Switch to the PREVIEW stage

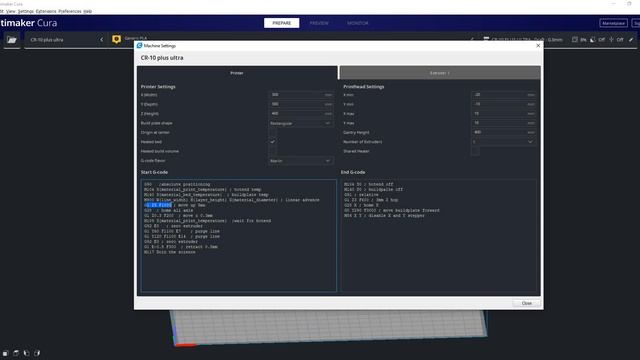point(319,23)
